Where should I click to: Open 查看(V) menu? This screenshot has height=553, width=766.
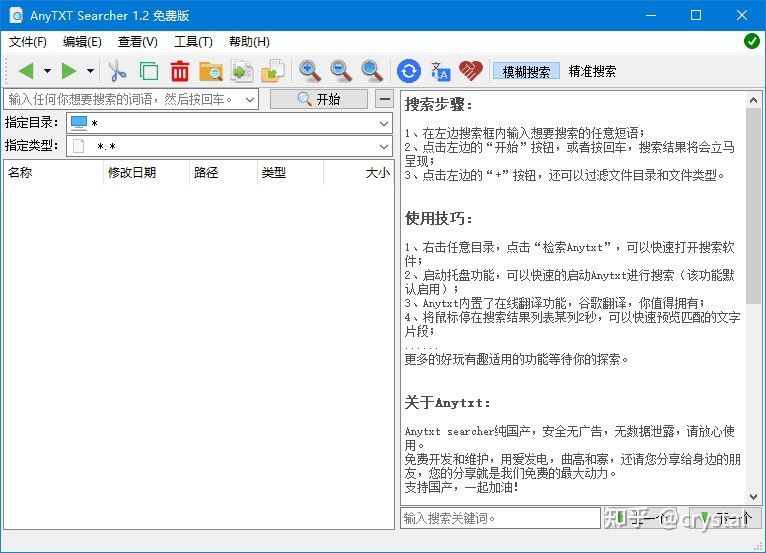137,42
